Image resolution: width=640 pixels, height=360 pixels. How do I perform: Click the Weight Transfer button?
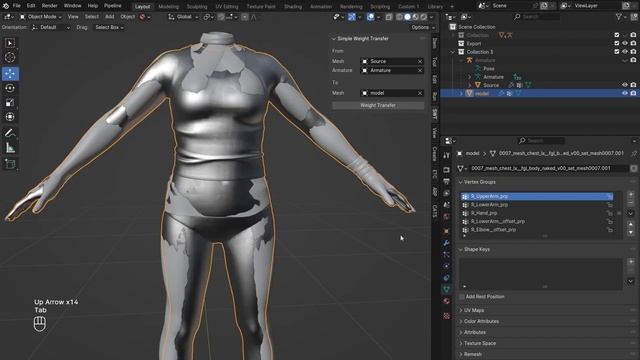(x=378, y=105)
